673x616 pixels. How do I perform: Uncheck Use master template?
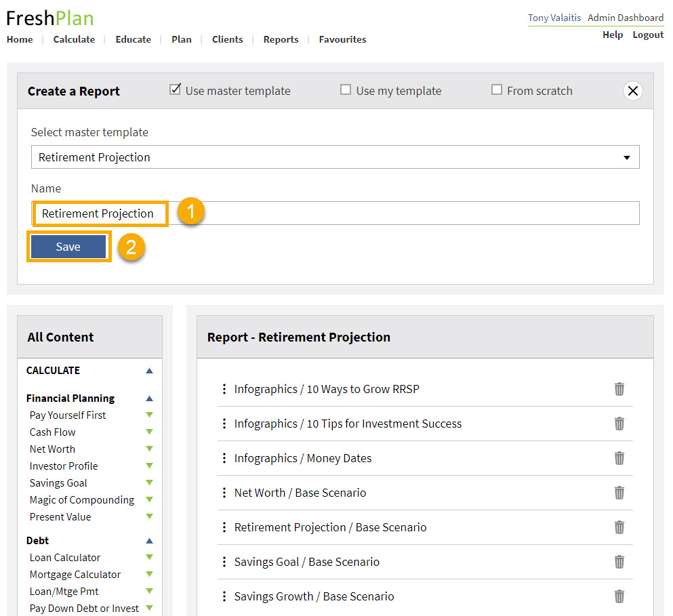tap(175, 89)
